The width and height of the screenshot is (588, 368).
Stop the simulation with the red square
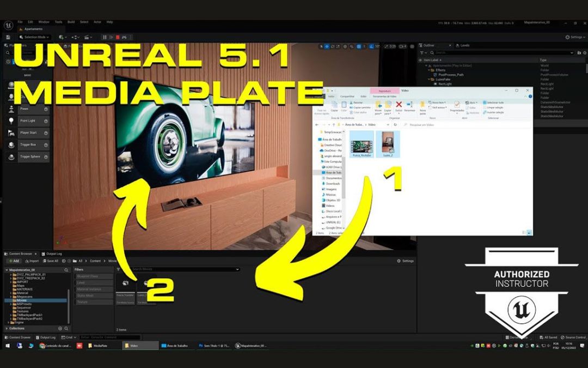click(118, 37)
